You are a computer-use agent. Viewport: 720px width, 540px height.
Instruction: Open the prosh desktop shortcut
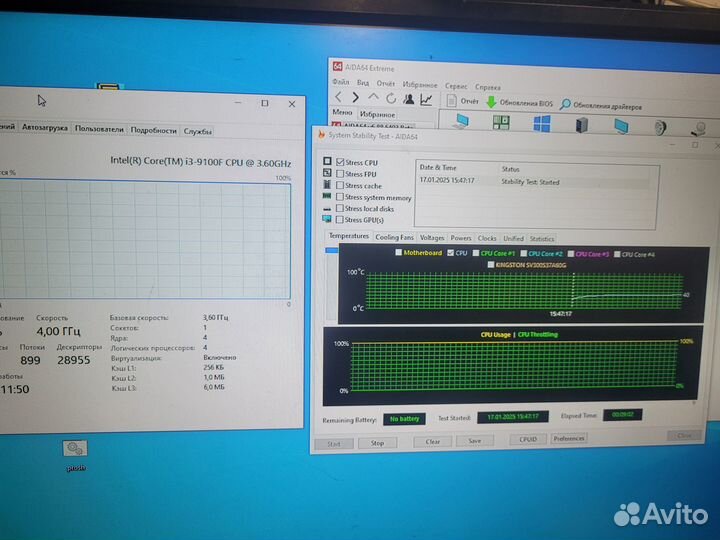tap(75, 450)
